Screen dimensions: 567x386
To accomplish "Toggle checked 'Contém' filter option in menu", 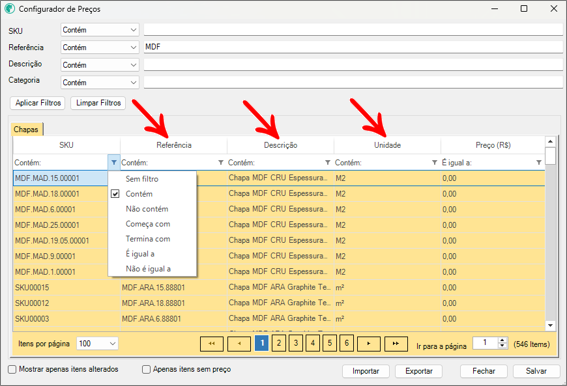I will (x=152, y=194).
